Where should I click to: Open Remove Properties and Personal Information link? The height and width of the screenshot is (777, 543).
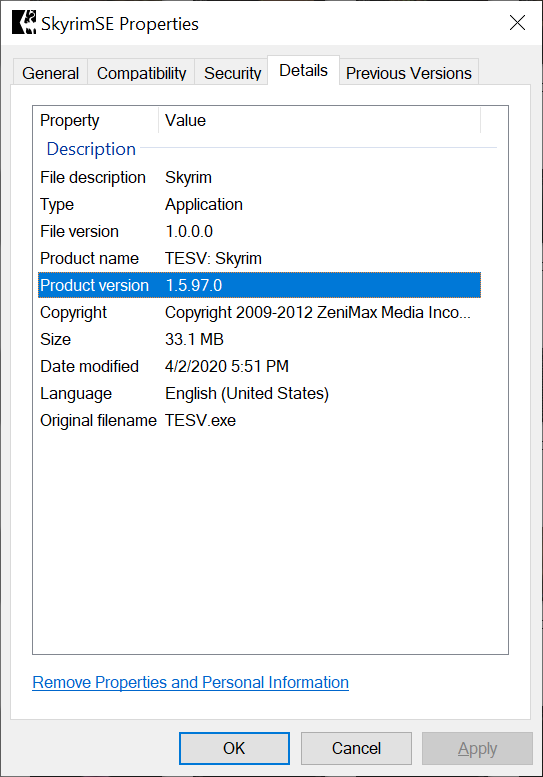(x=190, y=682)
